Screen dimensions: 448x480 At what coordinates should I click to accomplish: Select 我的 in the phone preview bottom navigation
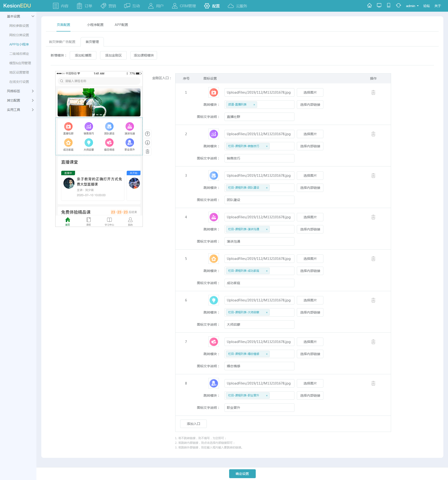pos(130,220)
